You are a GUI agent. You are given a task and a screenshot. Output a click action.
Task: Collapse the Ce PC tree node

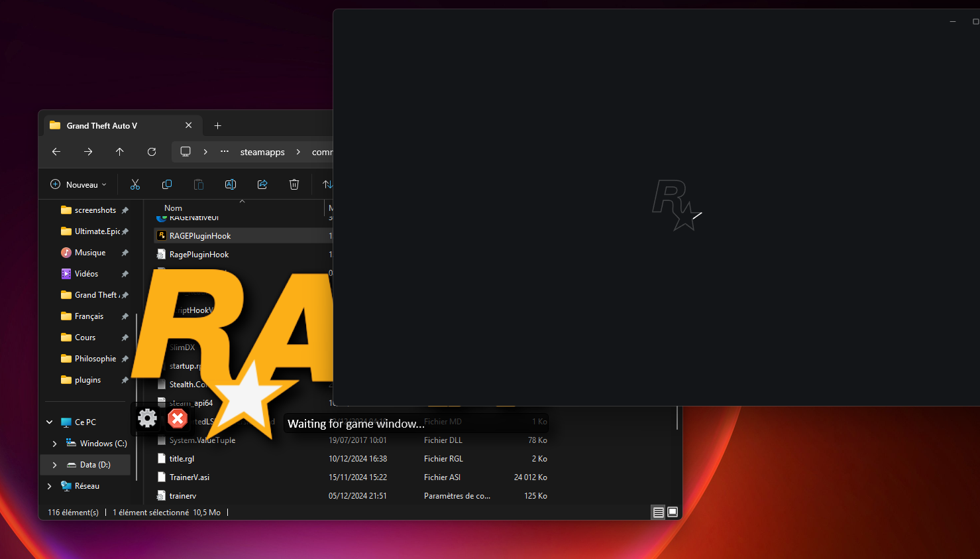pos(50,422)
